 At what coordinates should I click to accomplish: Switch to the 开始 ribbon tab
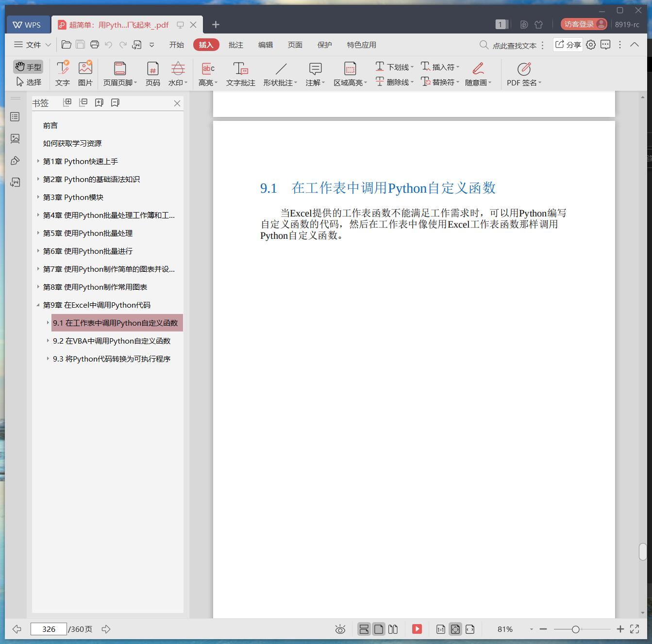[176, 45]
